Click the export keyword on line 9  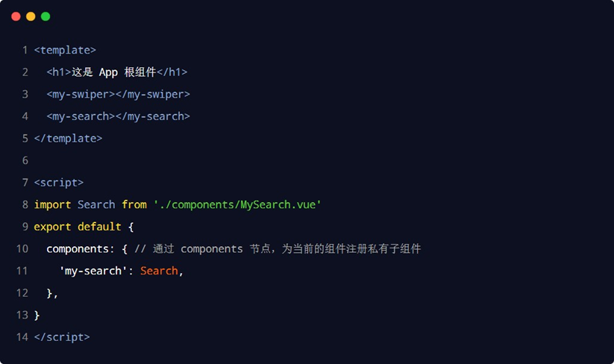coord(52,227)
